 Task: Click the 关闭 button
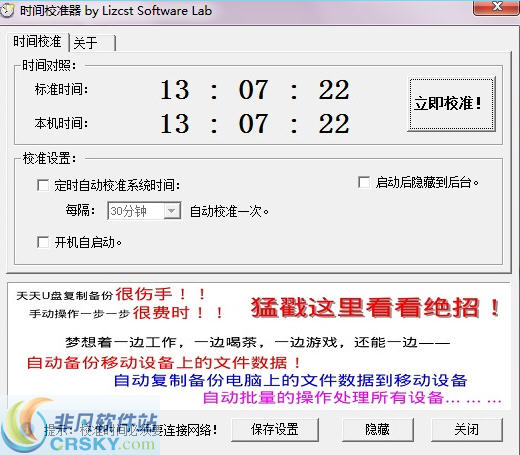467,429
